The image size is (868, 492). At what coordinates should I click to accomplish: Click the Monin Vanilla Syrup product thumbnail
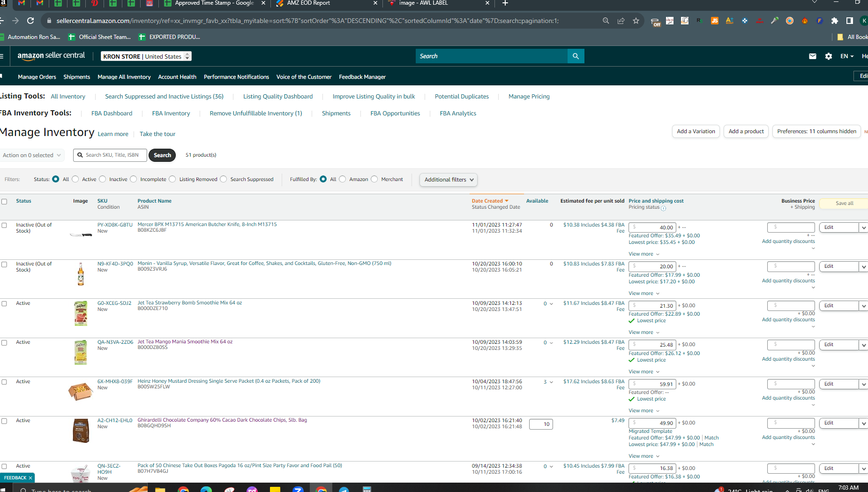tap(81, 274)
